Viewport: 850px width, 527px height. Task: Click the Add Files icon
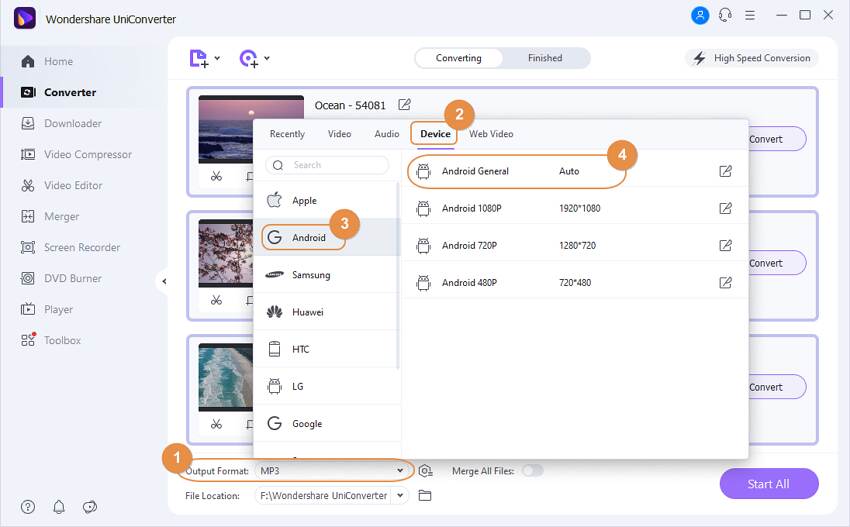point(198,58)
